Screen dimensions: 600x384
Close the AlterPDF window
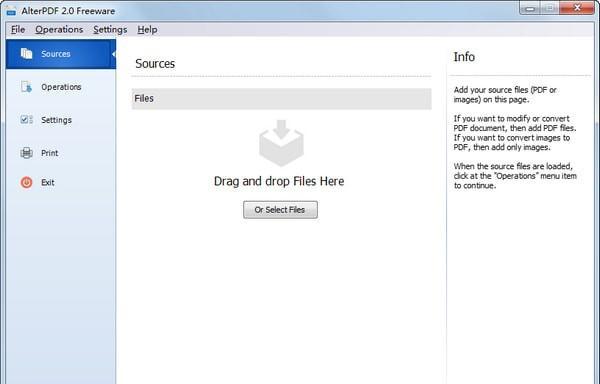coord(577,8)
